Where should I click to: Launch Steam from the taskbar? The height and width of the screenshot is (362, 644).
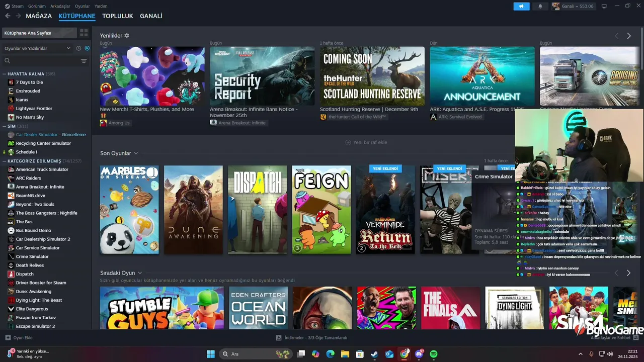coord(374,354)
